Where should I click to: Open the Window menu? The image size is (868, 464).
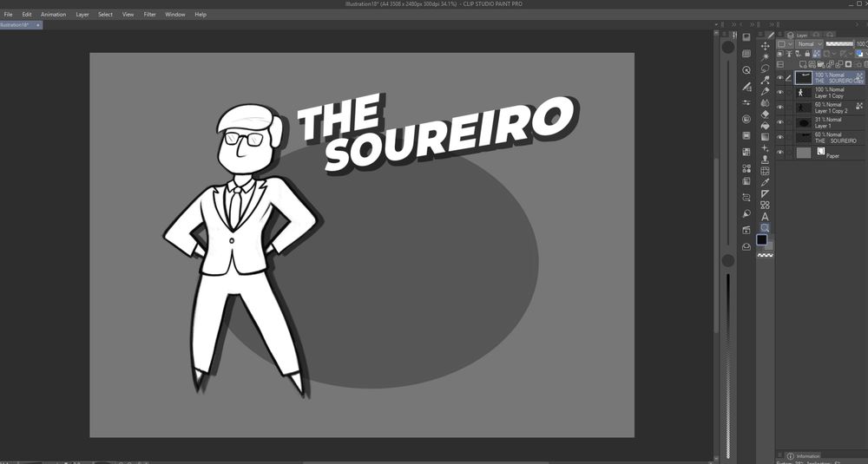click(175, 15)
